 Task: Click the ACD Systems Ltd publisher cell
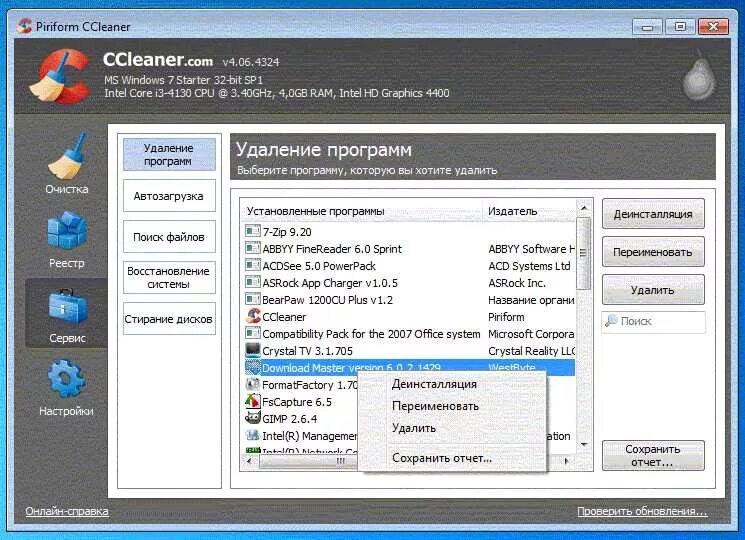tap(529, 266)
